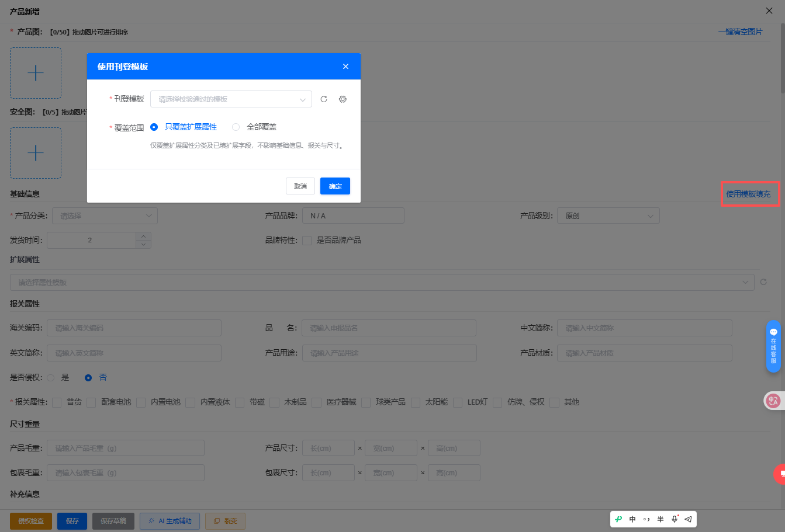This screenshot has width=785, height=532.
Task: Open the 产品级别 dropdown showing 原创
Action: pos(608,216)
